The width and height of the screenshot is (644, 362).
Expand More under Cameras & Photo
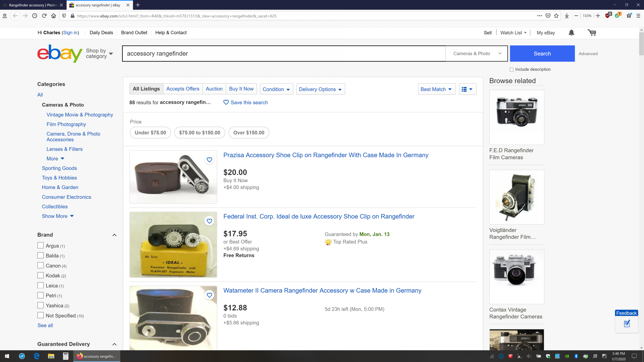(x=56, y=159)
